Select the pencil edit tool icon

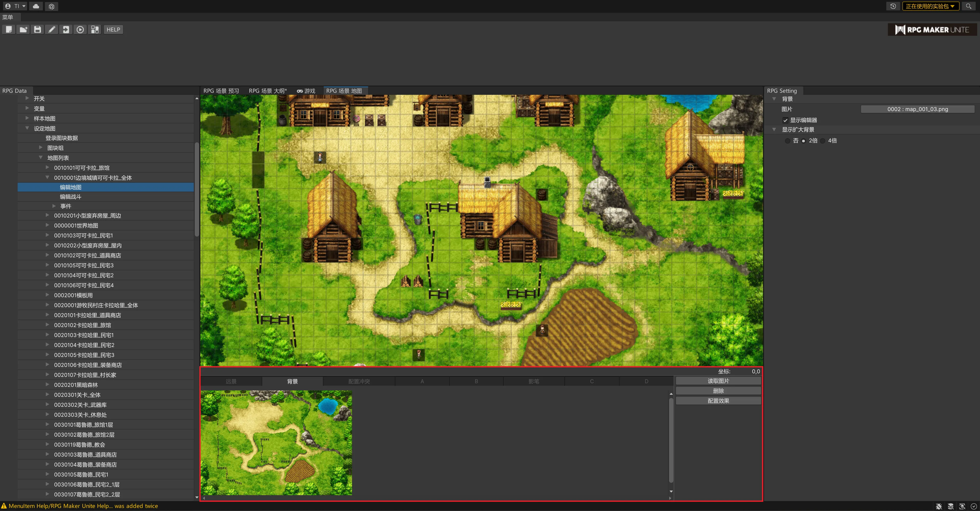click(52, 30)
